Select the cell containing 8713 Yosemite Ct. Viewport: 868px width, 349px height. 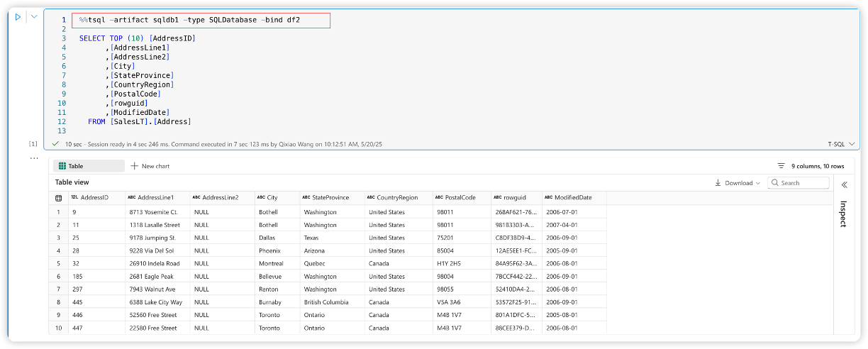click(x=153, y=212)
